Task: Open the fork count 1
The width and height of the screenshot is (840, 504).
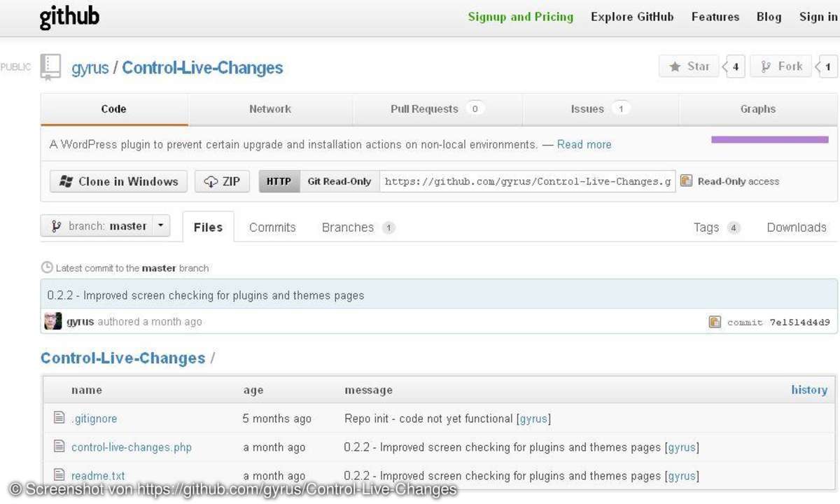Action: point(827,67)
